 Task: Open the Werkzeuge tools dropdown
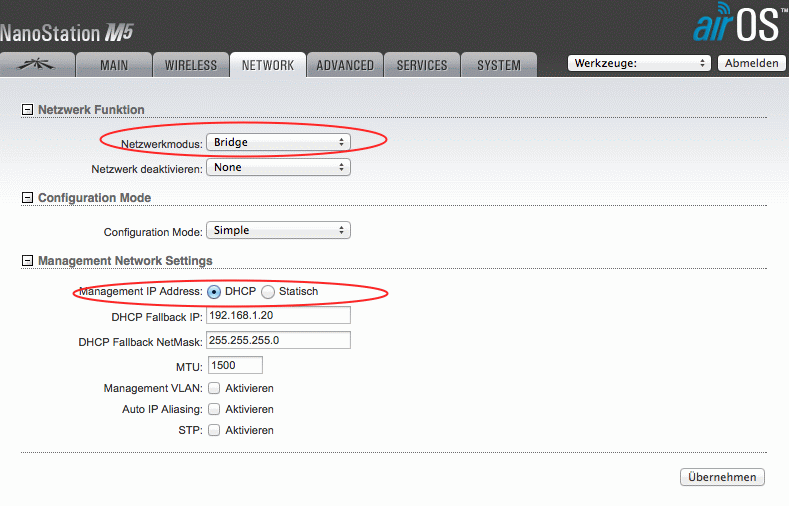pyautogui.click(x=638, y=63)
